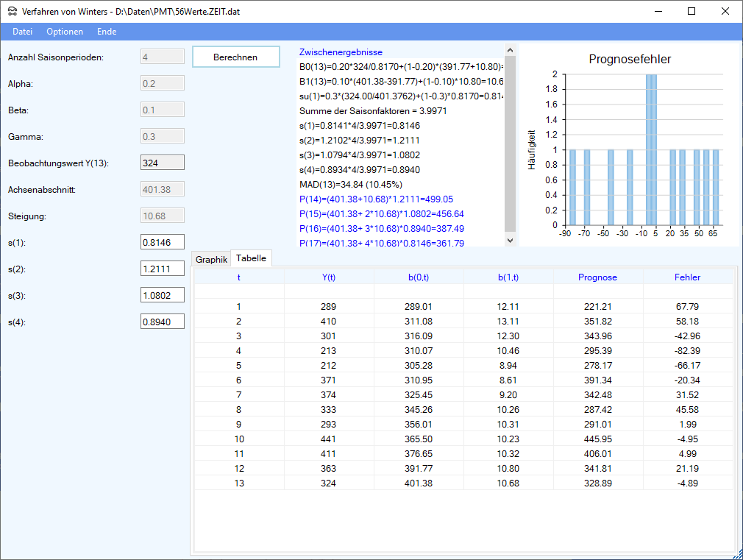Focus the s(4) input field
Screen dimensions: 743x560
coord(162,322)
